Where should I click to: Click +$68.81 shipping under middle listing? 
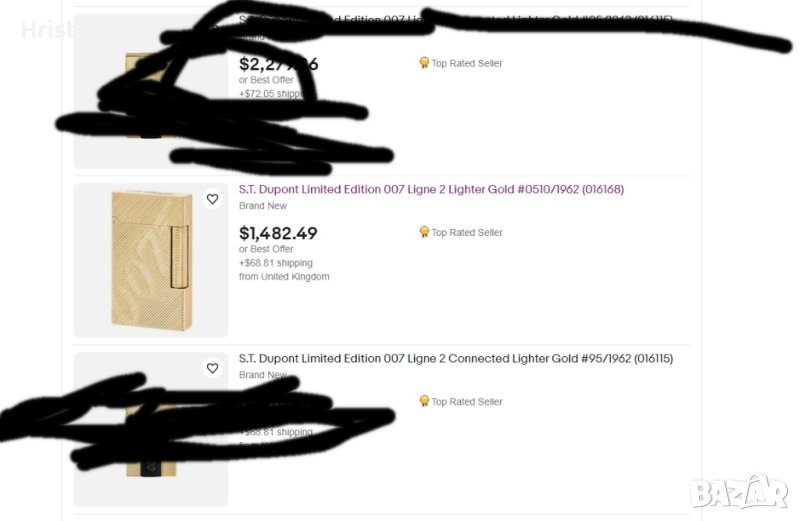click(x=276, y=263)
